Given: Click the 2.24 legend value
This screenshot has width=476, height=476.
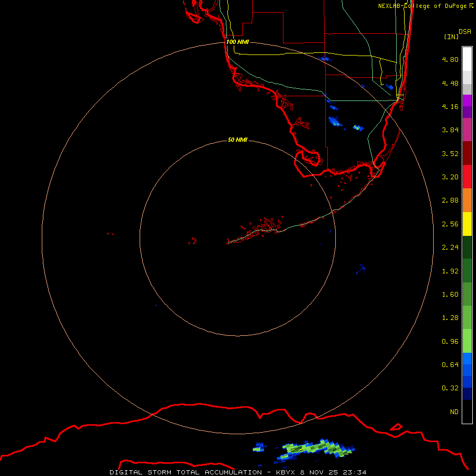Looking at the screenshot, I should (x=450, y=248).
